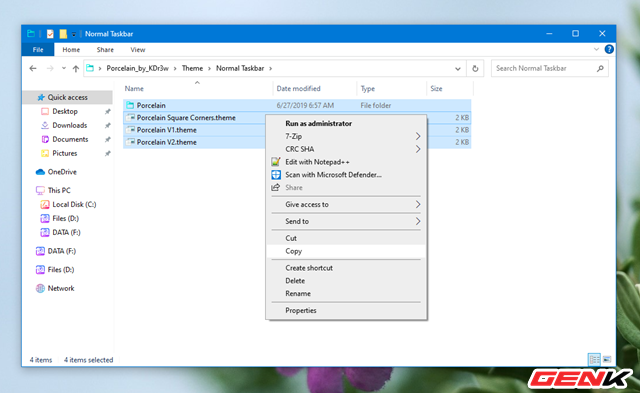Select Porcelain Square Corners.theme file

186,118
